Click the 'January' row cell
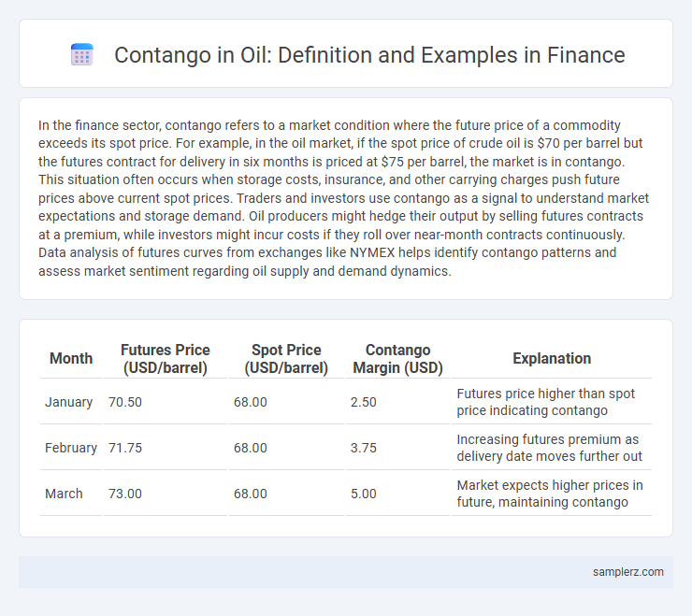 coord(69,402)
